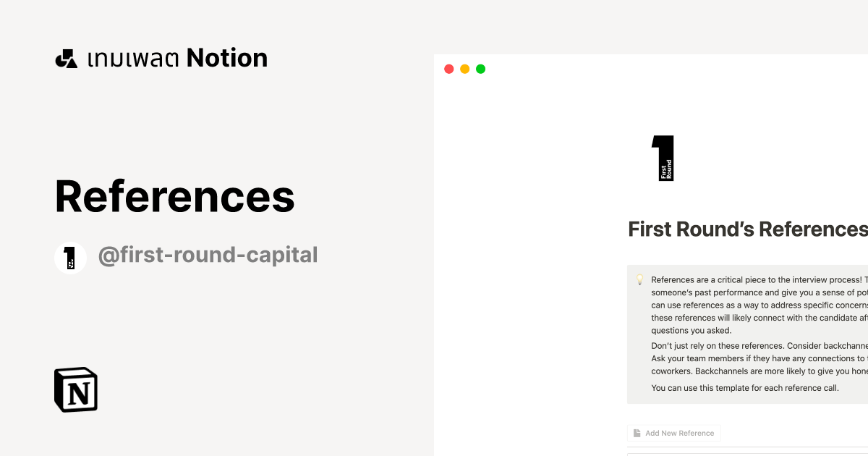
Task: Click the First Round's References page title
Action: pos(747,229)
